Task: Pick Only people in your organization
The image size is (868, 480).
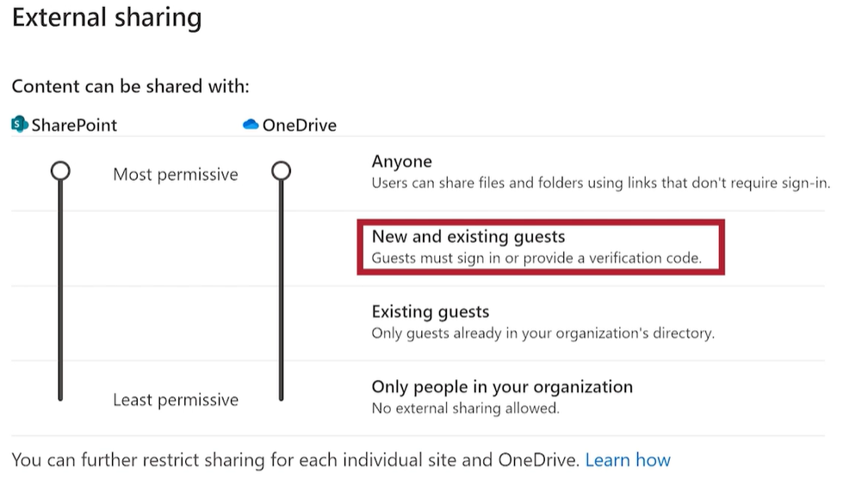Action: [501, 386]
